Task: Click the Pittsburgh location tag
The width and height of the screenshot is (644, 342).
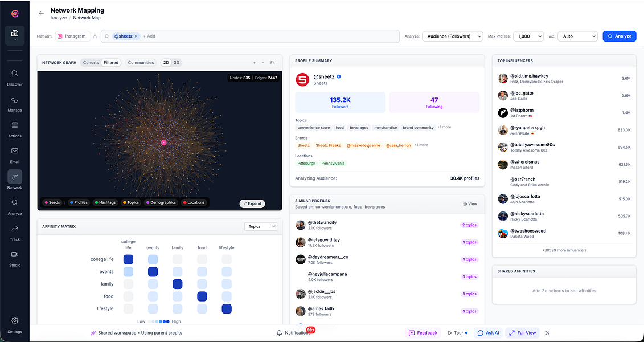Action: pos(306,163)
